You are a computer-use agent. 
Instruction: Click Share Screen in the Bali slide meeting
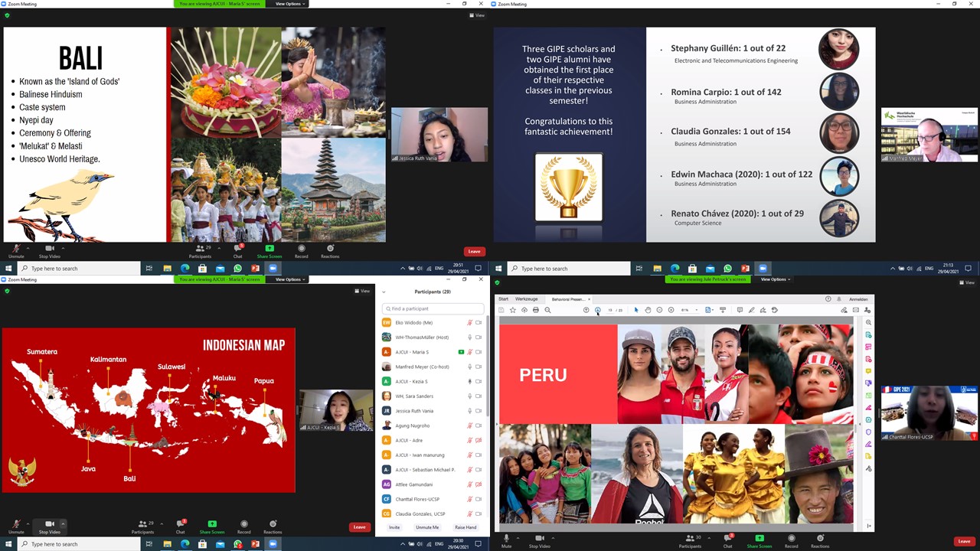(269, 250)
